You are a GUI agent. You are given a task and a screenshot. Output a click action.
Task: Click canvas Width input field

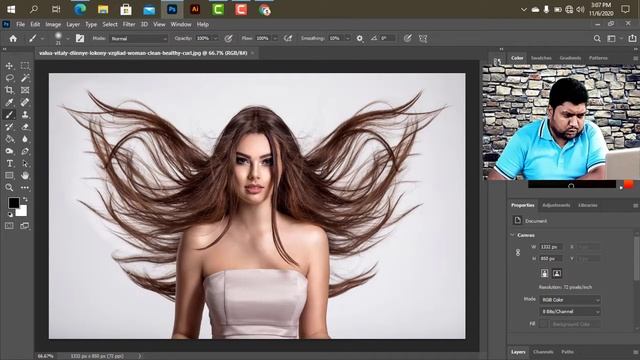551,247
